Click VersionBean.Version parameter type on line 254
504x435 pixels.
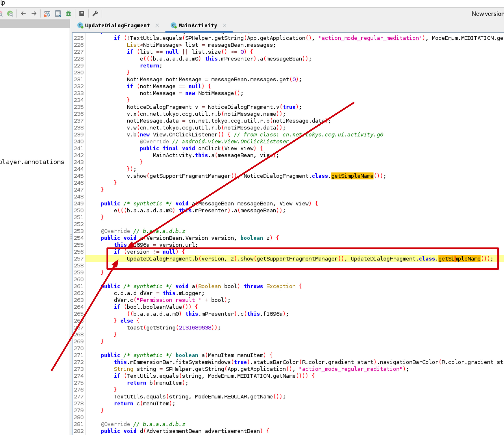point(177,238)
